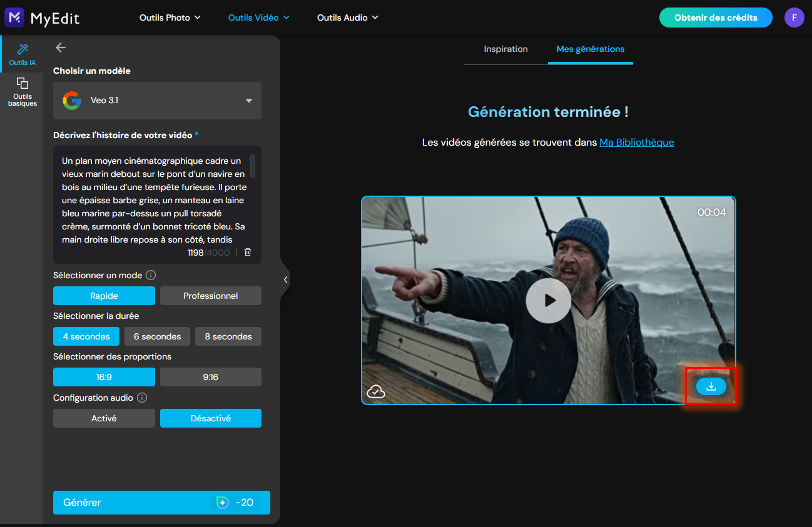Expand the Outils Photo menu
The height and width of the screenshot is (527, 812).
point(170,17)
